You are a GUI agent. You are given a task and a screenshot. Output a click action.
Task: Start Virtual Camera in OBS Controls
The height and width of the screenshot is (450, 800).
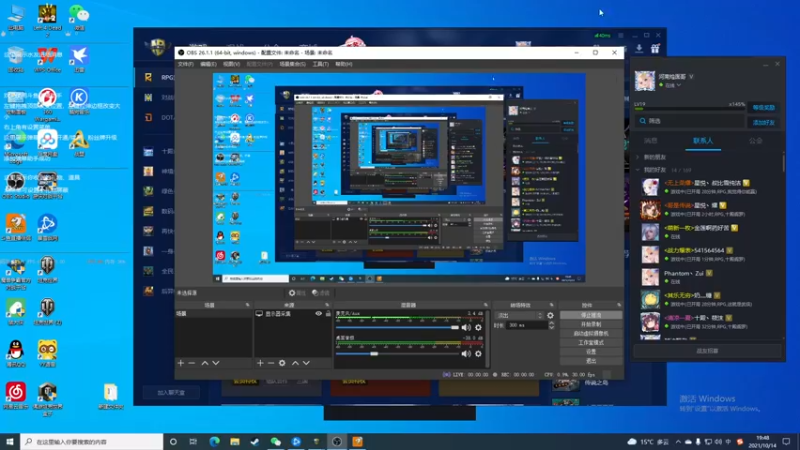tap(591, 334)
